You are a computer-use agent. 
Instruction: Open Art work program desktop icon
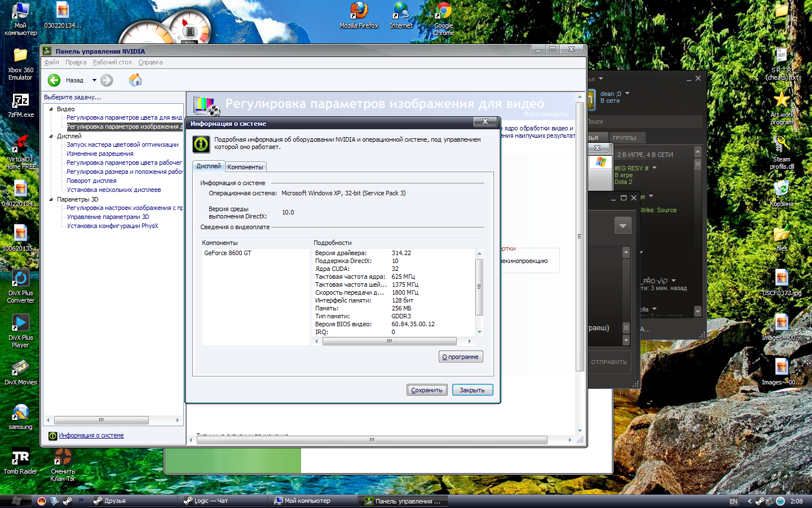point(782,108)
